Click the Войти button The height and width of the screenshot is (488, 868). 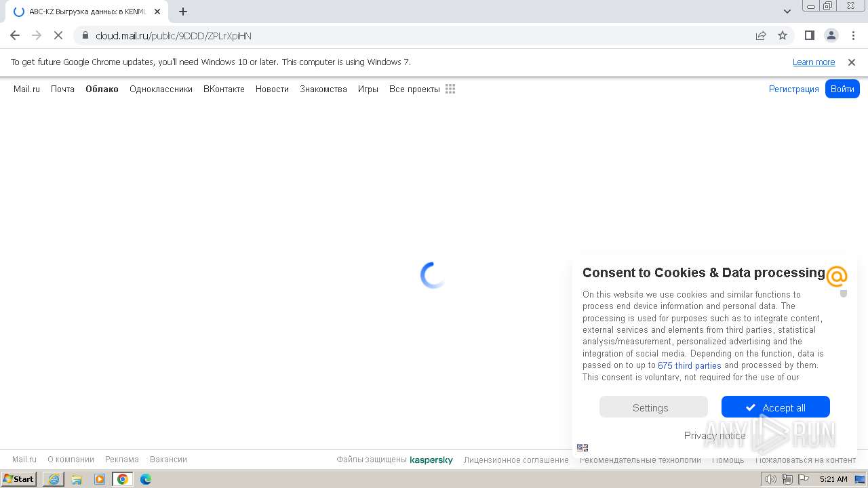pos(842,89)
